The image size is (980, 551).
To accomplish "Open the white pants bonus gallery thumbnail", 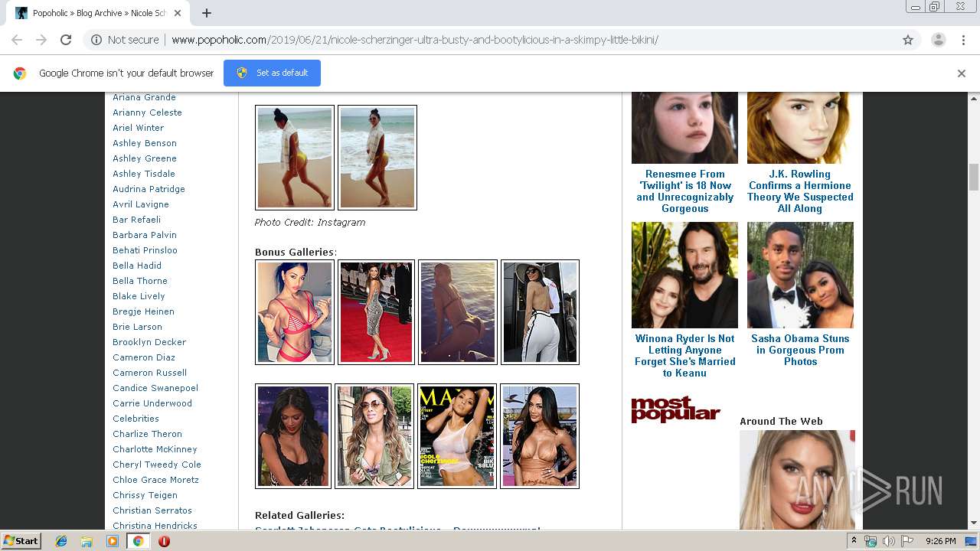I will point(540,312).
